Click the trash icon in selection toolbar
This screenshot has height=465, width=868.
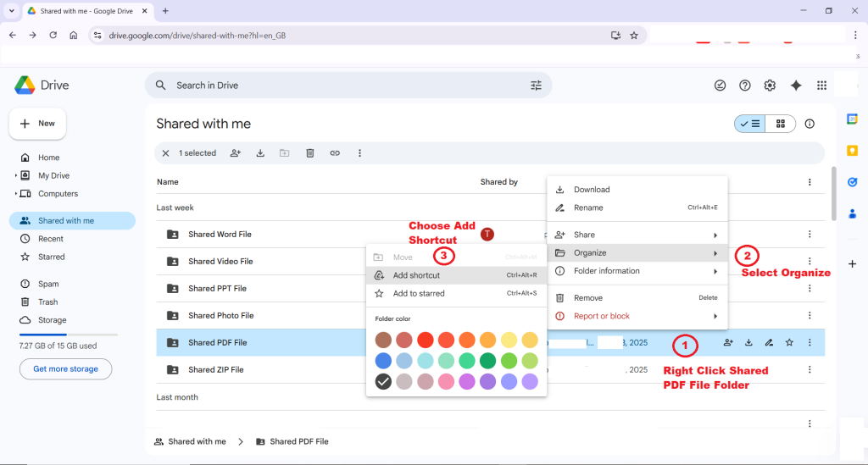click(310, 153)
